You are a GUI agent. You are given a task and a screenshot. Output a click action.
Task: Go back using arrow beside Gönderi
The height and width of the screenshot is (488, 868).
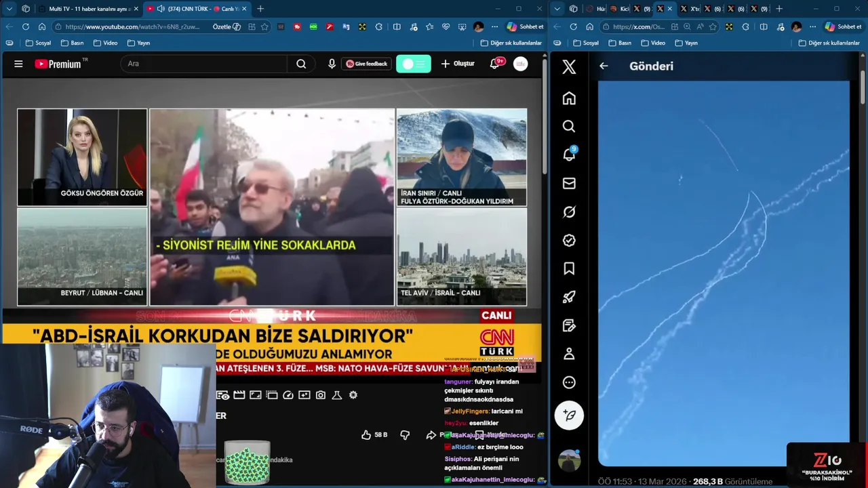(x=604, y=66)
